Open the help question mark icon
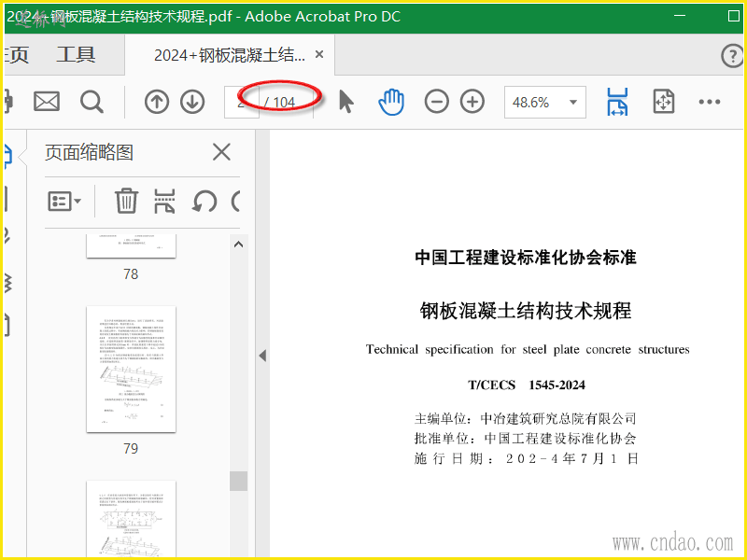The width and height of the screenshot is (747, 560). tap(732, 56)
